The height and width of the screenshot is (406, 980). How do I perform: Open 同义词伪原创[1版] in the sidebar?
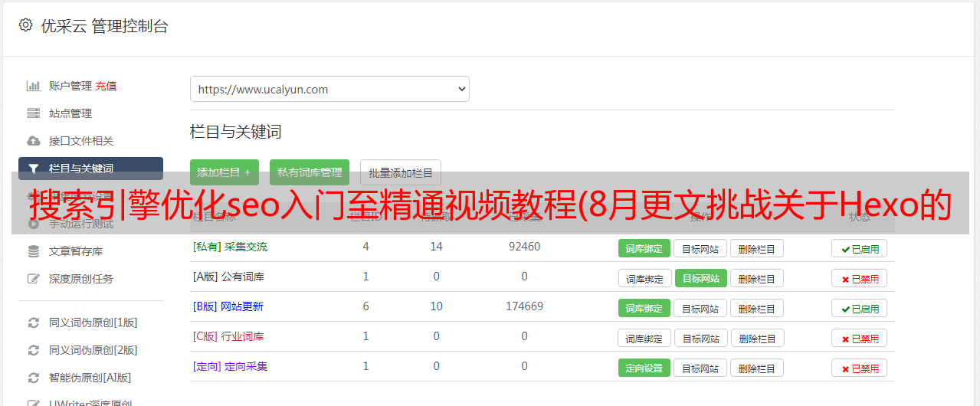(x=93, y=323)
